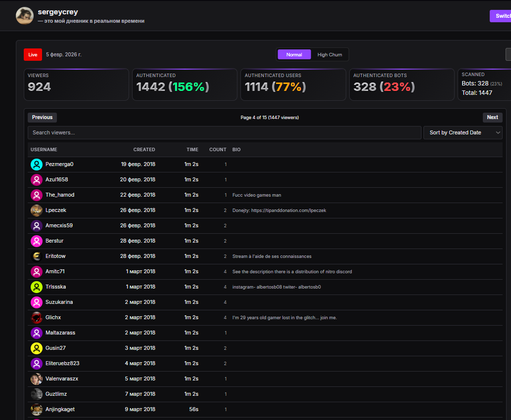This screenshot has width=511, height=420.
Task: Click Valenvaraszx's profile photo
Action: pos(37,379)
